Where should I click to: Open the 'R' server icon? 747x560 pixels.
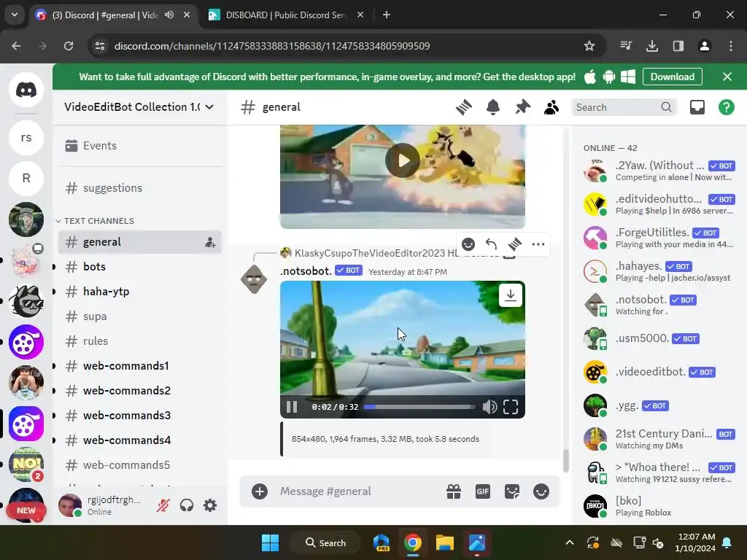pos(26,178)
